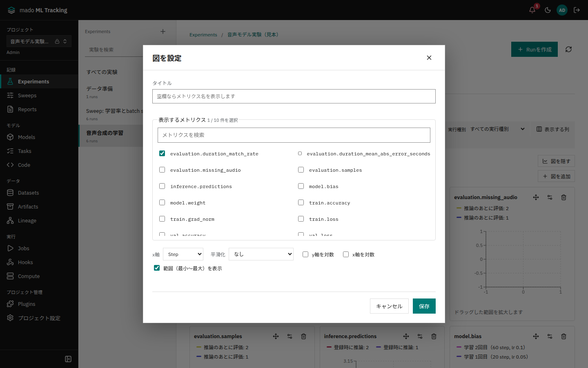588x368 pixels.
Task: Move the evaluation.samples chart
Action: [276, 337]
